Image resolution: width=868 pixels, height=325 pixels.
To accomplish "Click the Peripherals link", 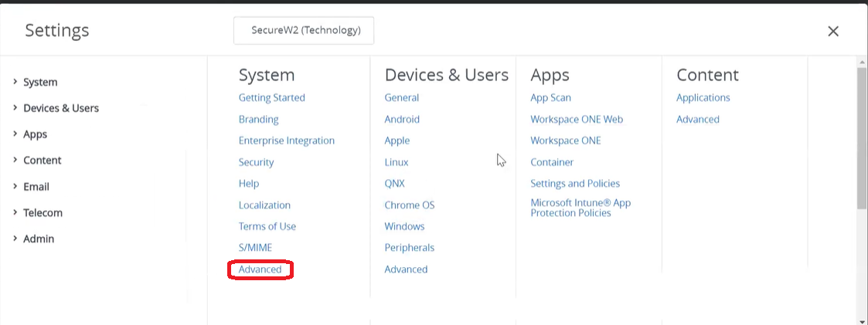I will point(410,248).
